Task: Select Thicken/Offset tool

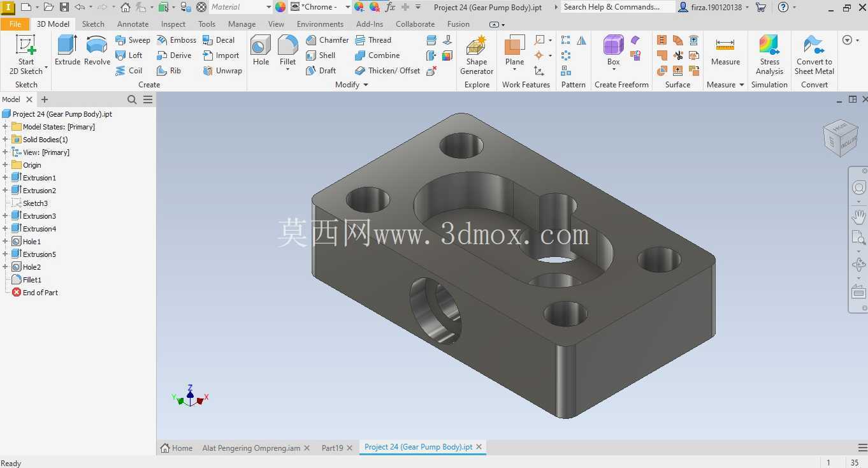Action: pos(387,71)
